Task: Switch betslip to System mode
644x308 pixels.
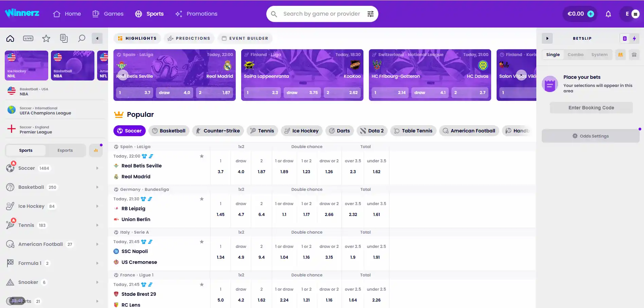Action: click(x=599, y=55)
